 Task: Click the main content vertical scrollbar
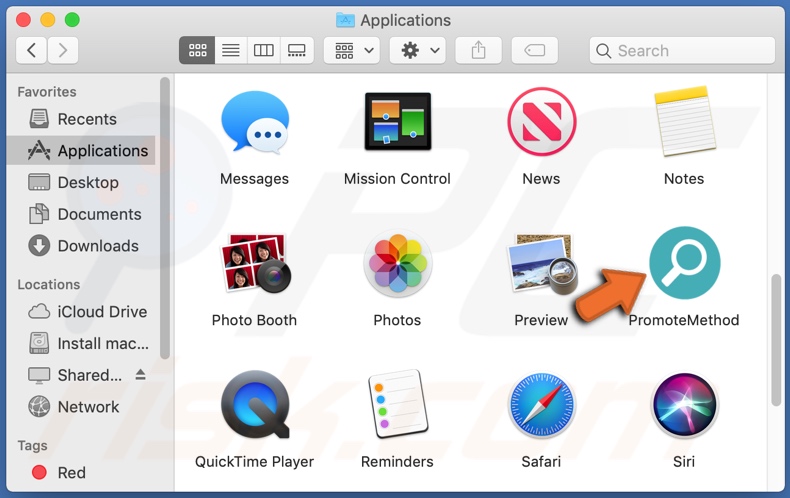(776, 340)
